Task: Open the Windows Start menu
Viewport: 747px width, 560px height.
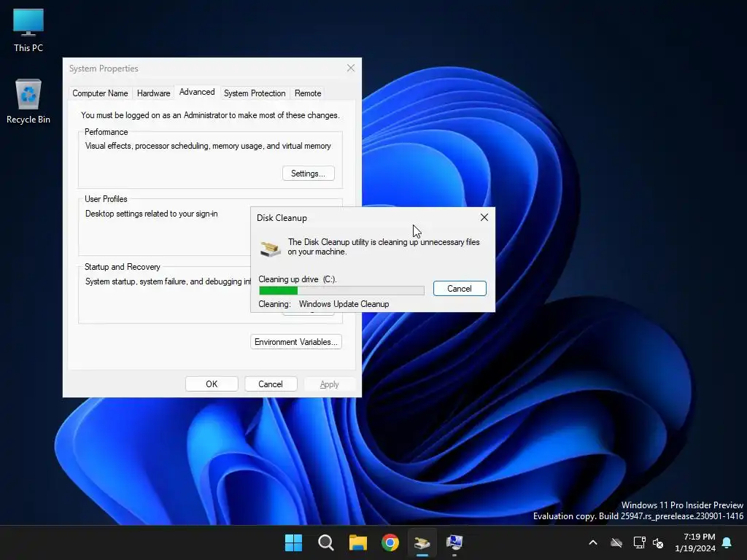Action: point(293,542)
